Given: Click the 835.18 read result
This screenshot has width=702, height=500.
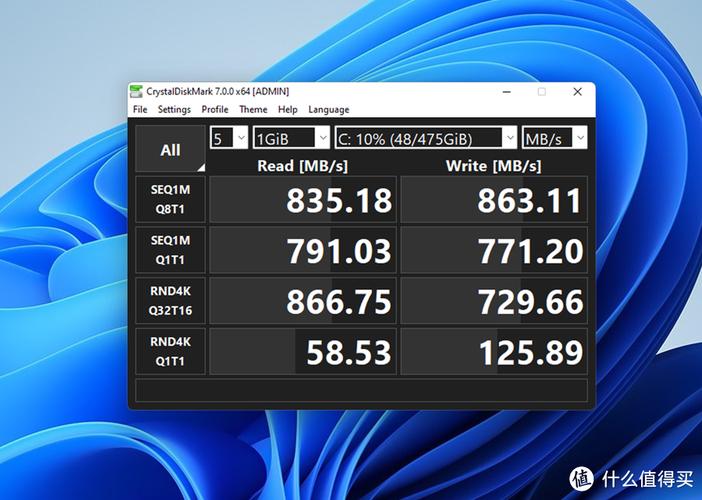Looking at the screenshot, I should pos(303,199).
